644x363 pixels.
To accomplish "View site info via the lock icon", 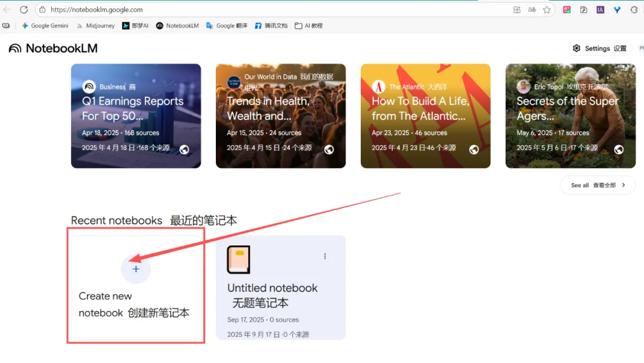I will pos(42,10).
